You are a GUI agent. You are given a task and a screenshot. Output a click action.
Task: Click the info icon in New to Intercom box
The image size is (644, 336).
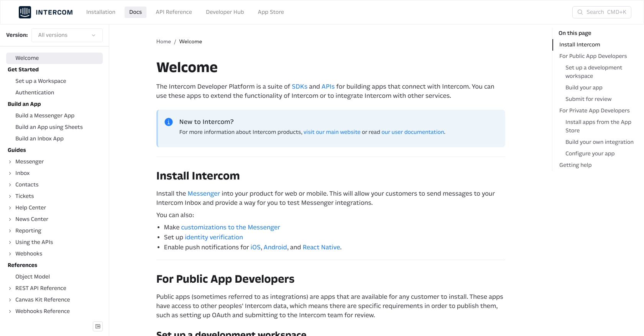pyautogui.click(x=169, y=122)
